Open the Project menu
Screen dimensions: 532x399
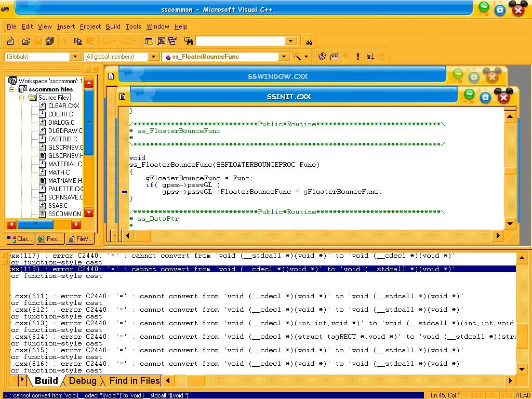click(90, 26)
